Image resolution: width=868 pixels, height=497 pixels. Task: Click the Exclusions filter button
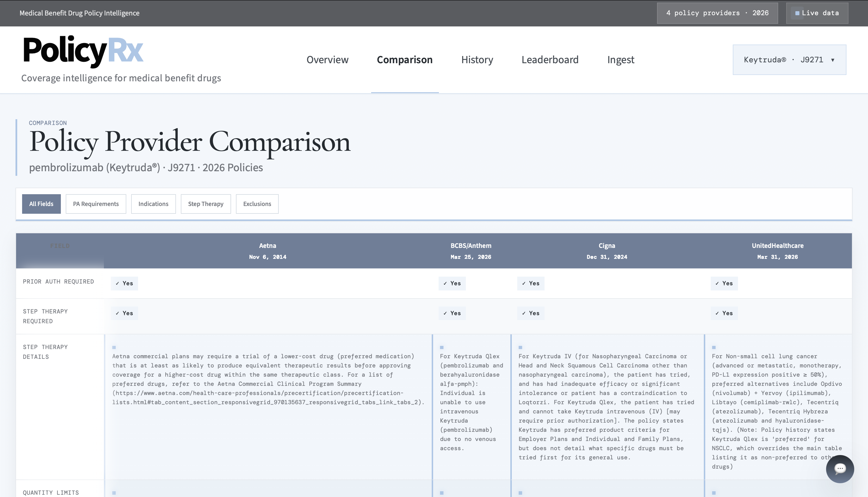(257, 204)
